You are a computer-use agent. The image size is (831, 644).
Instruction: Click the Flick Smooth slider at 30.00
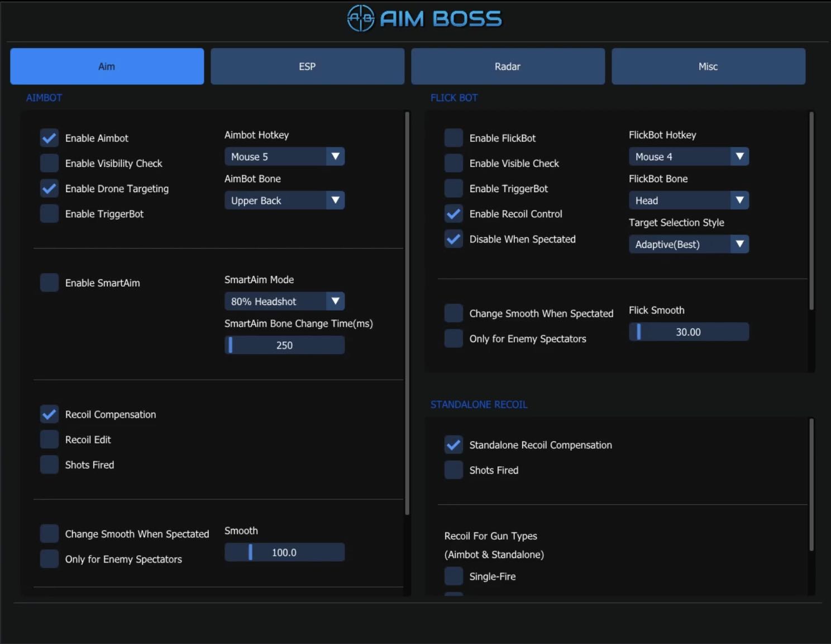[x=689, y=332]
